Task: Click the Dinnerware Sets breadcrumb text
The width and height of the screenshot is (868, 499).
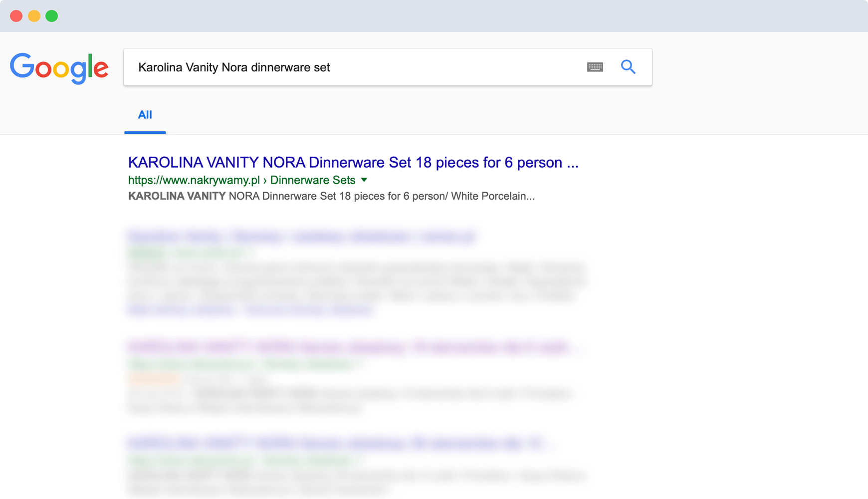Action: click(x=313, y=180)
